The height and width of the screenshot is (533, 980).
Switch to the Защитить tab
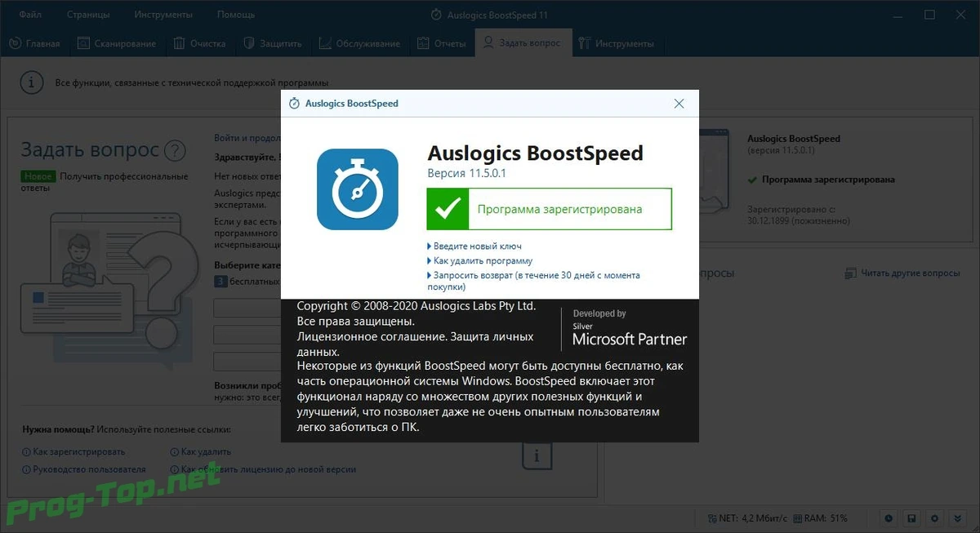coord(271,43)
